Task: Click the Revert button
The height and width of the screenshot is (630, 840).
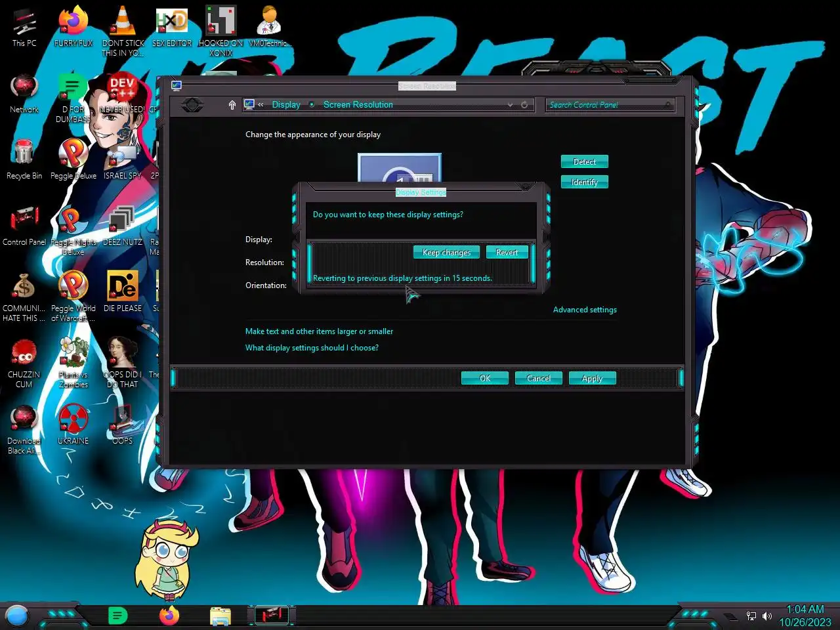Action: (x=507, y=252)
